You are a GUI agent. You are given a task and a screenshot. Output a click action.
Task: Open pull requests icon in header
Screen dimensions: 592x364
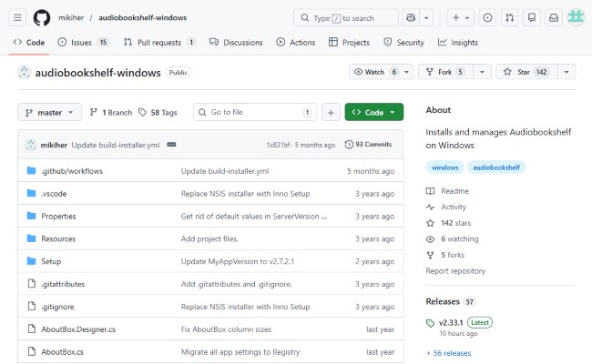point(510,17)
